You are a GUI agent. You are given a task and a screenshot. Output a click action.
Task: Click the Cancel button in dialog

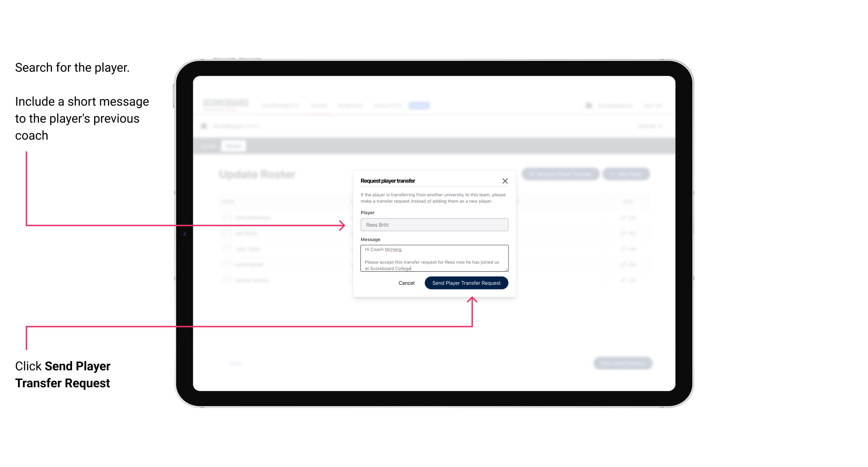406,282
